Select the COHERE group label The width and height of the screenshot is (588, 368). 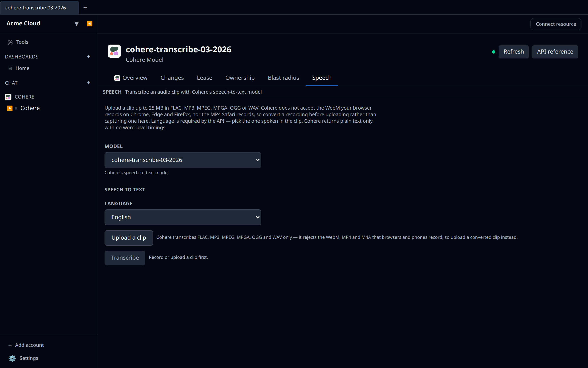coord(24,97)
